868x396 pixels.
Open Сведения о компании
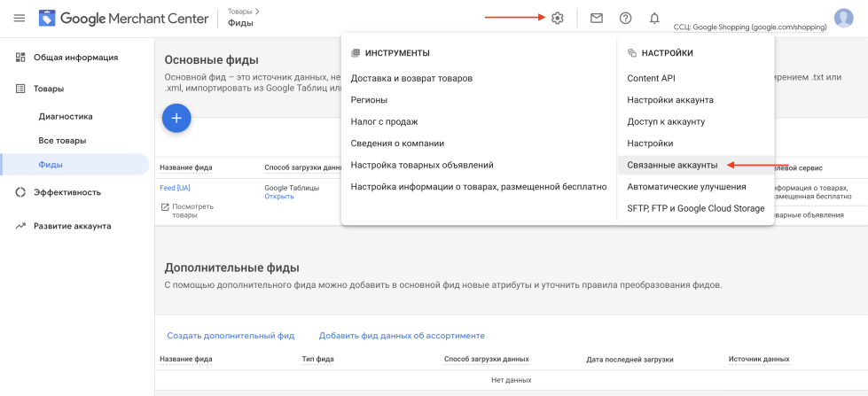[x=397, y=144]
